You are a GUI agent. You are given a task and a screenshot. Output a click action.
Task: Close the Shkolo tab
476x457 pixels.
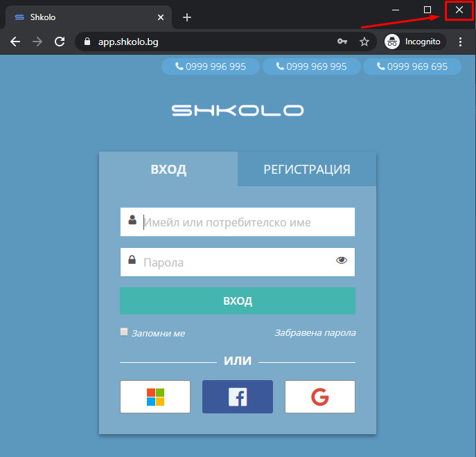[161, 17]
